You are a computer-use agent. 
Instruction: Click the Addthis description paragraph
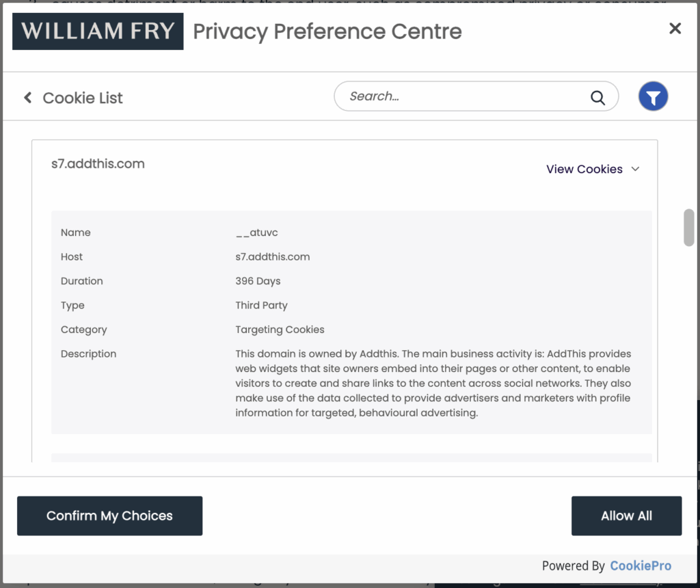[x=433, y=384]
